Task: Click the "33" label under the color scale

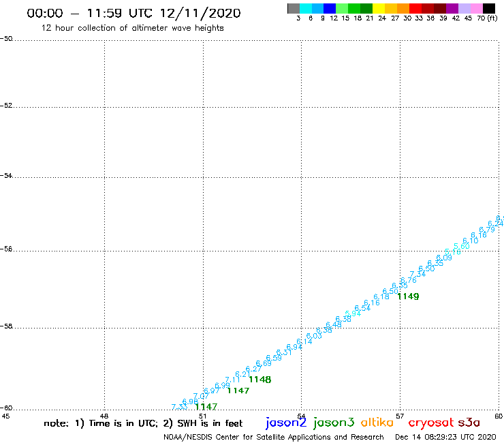Action: point(418,18)
